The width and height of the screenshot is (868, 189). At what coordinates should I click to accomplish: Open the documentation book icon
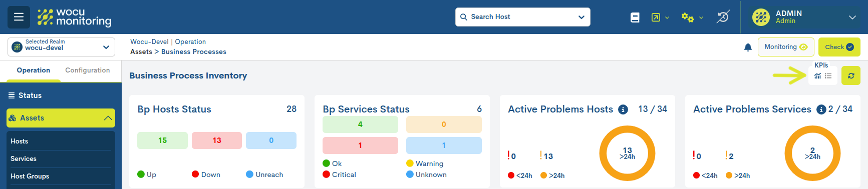point(635,17)
